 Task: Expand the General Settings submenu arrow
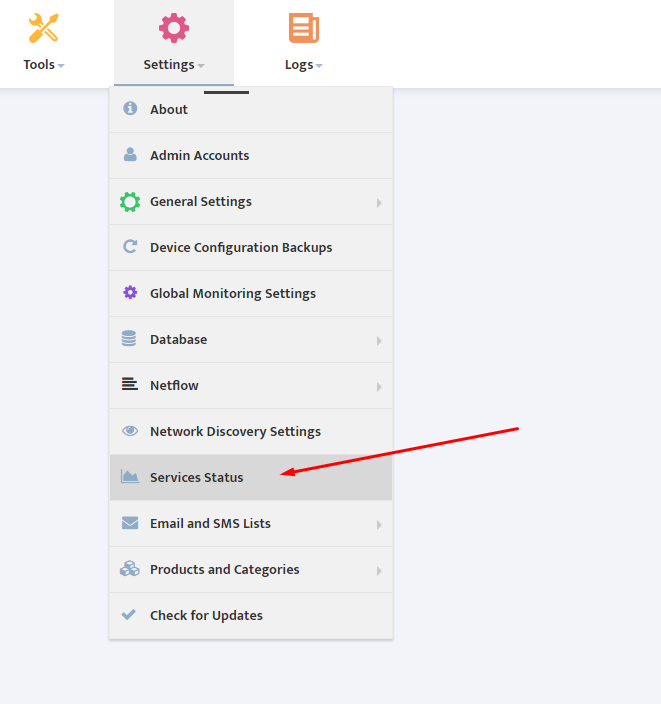379,203
